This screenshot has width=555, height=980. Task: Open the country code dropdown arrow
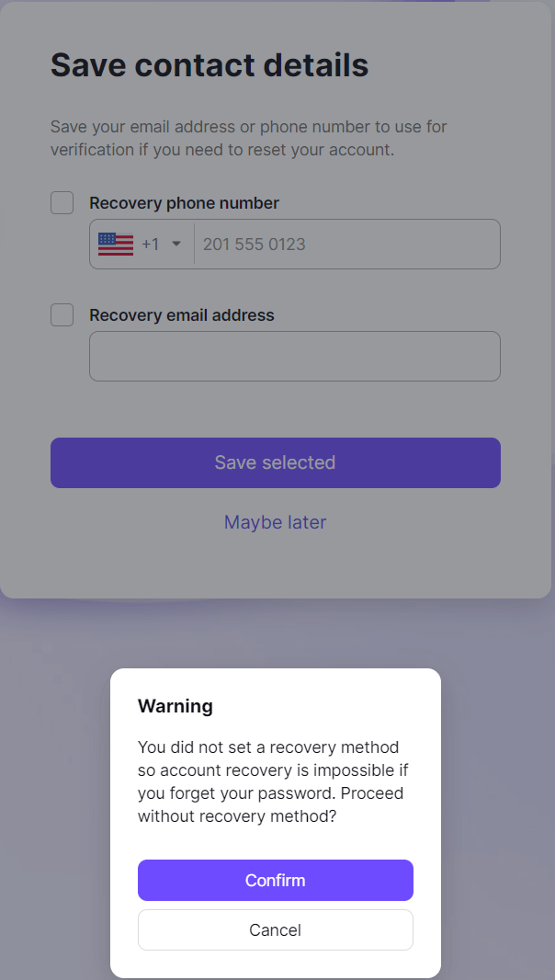click(x=176, y=244)
